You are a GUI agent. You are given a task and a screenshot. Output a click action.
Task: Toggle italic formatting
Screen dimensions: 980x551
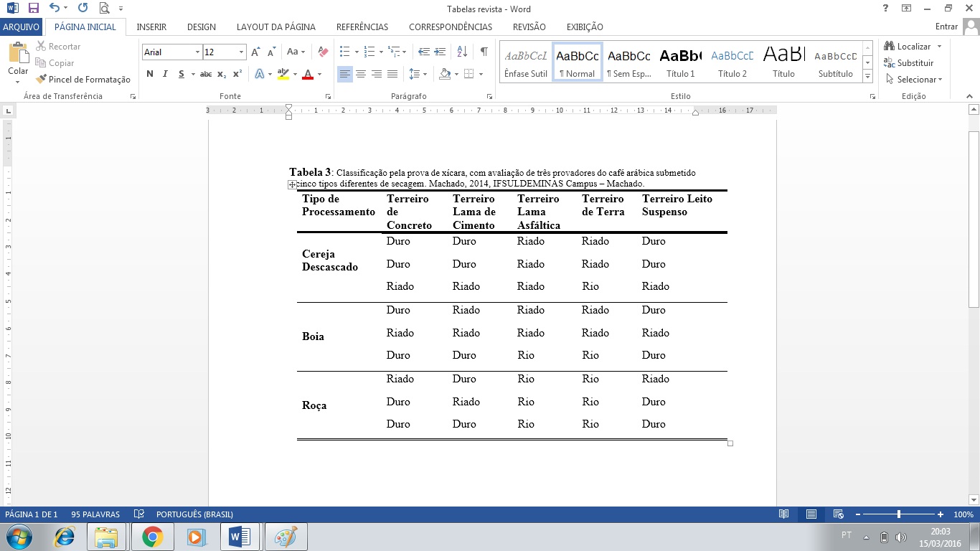tap(165, 74)
